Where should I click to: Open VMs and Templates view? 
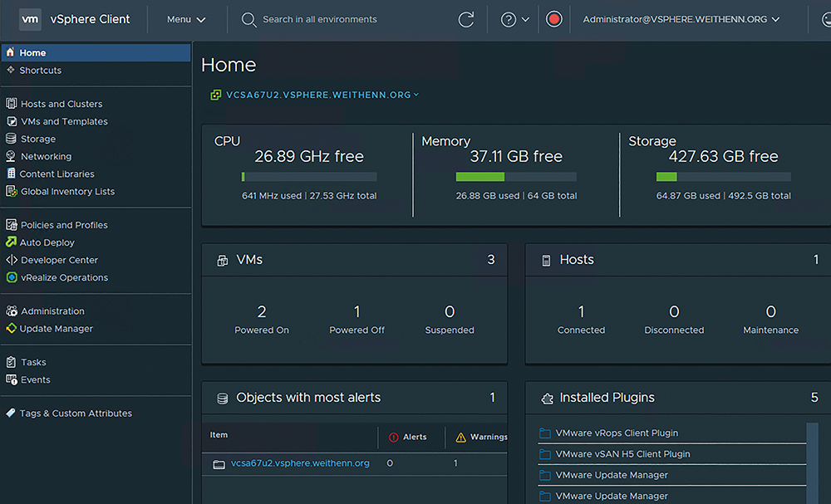(x=64, y=121)
